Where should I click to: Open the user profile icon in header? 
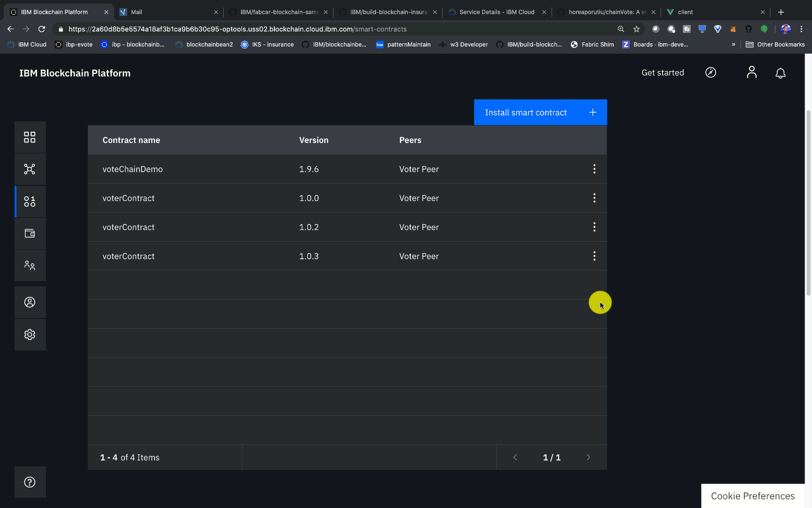coord(752,72)
